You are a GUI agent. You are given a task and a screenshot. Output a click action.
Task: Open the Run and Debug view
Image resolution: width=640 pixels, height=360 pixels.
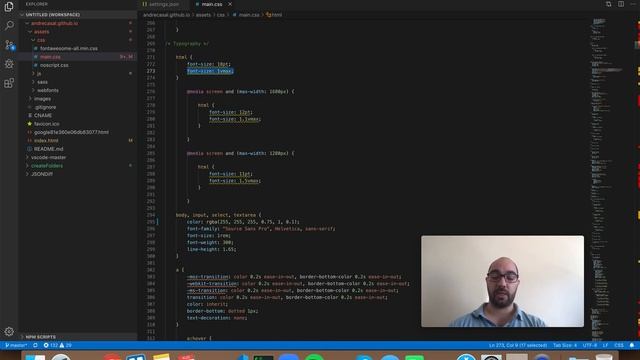pos(9,64)
